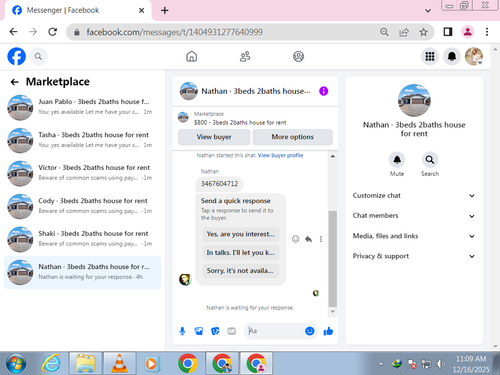
Task: Click the message text input field
Action: [x=275, y=331]
